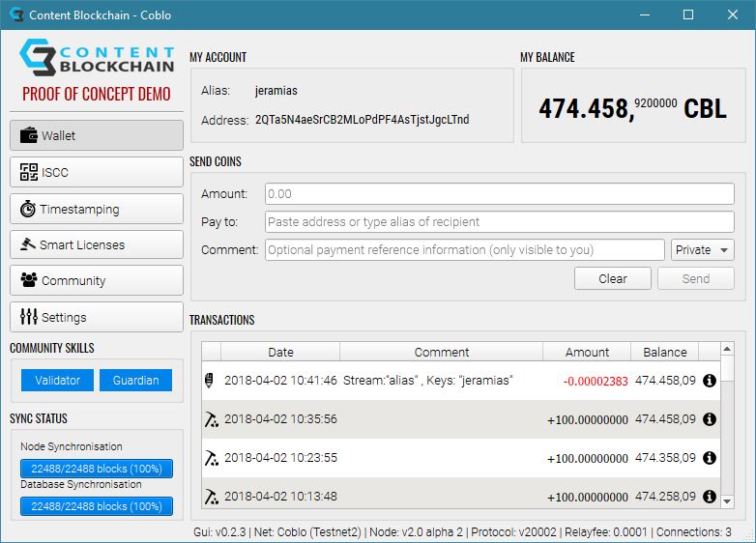Click 'Gui: v0.2.3' in status bar
Viewport: 756px width, 543px height.
[220, 532]
